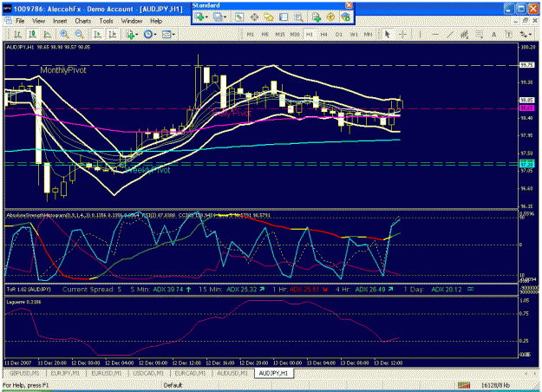Open Help menu
The width and height of the screenshot is (542, 392).
pos(156,21)
